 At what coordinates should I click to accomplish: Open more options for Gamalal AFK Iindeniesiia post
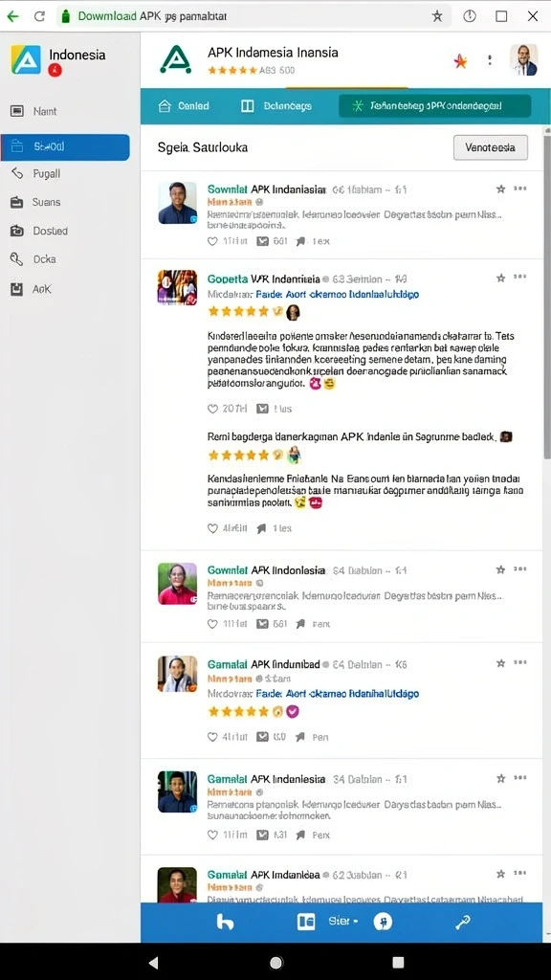coord(519,778)
